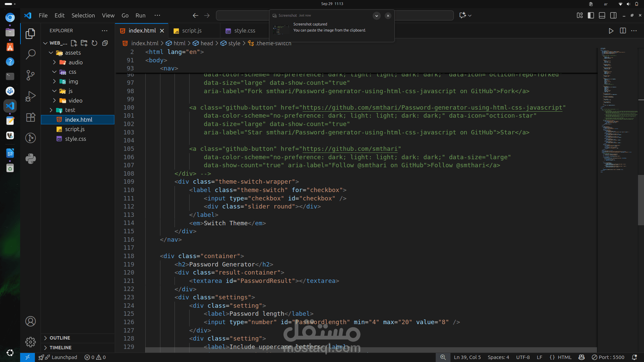The height and width of the screenshot is (362, 644).
Task: Click Port: 5500 in status bar
Action: (608, 357)
